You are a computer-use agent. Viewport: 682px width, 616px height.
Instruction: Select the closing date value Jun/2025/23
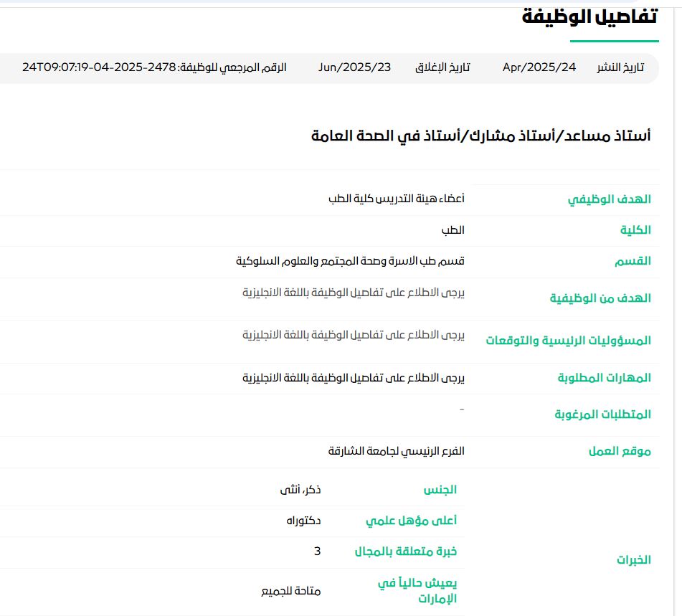[x=355, y=67]
